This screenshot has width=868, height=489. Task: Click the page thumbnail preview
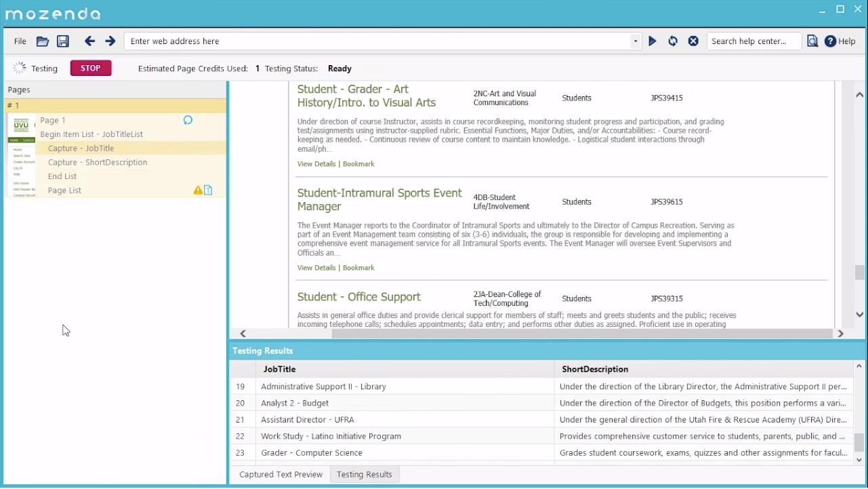click(x=21, y=157)
